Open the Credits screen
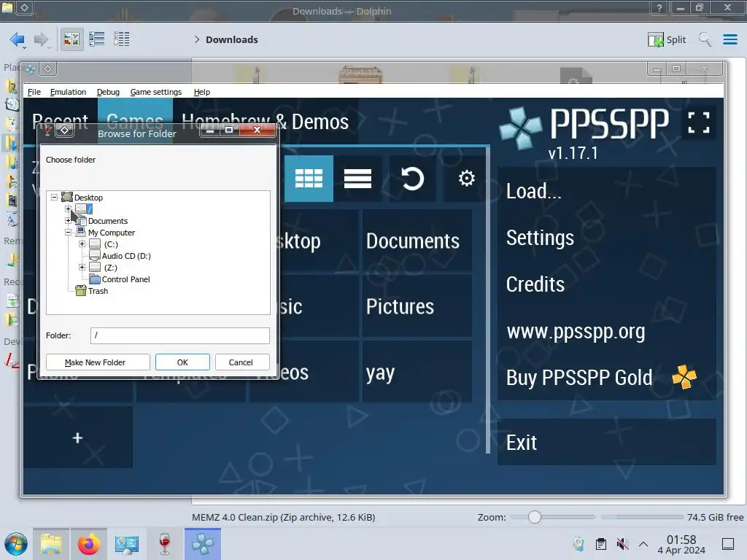The image size is (747, 560). click(x=606, y=284)
